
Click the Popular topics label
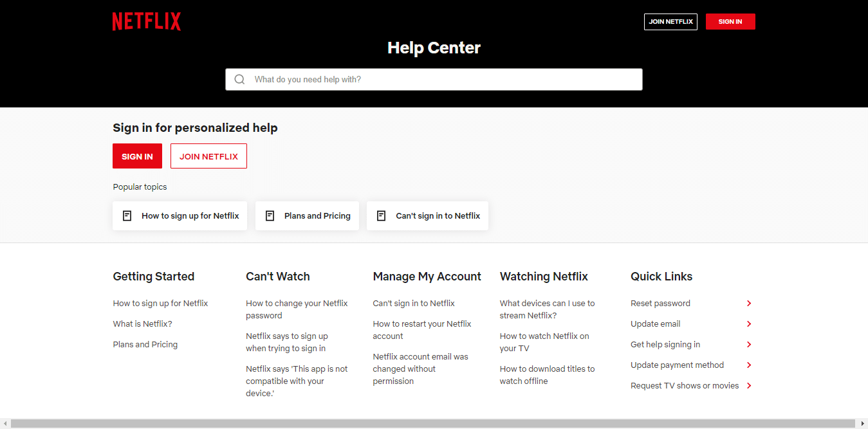click(x=140, y=187)
